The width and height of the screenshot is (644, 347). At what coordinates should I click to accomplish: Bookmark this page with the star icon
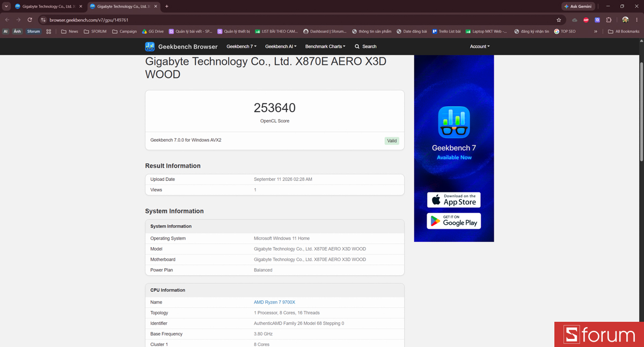(559, 20)
